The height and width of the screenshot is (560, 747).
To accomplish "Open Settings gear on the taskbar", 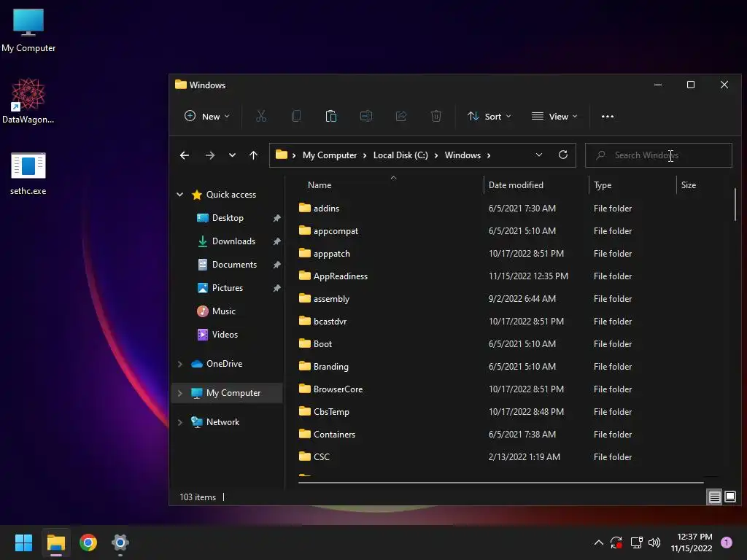I will pos(120,542).
